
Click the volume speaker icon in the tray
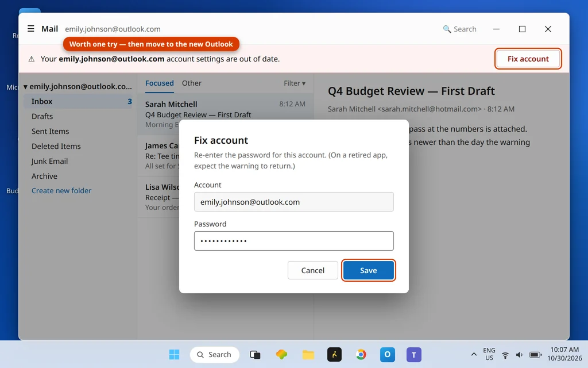tap(519, 355)
